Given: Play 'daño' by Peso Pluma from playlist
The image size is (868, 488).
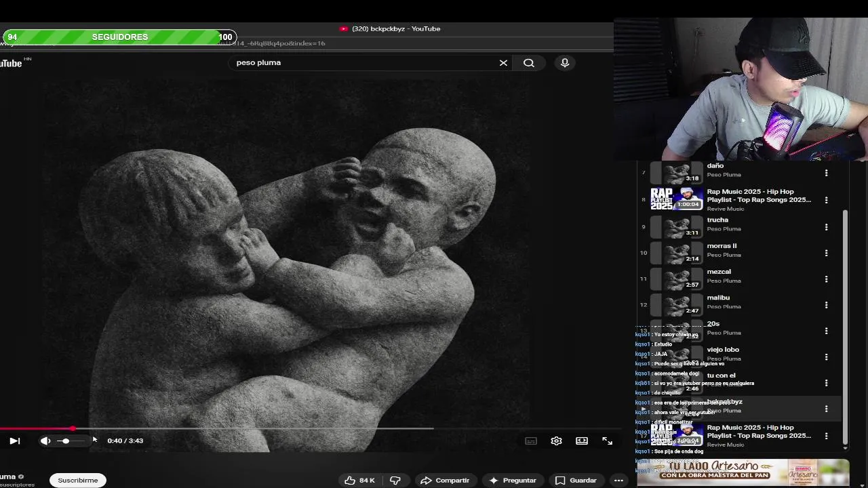Looking at the screenshot, I should click(x=715, y=165).
